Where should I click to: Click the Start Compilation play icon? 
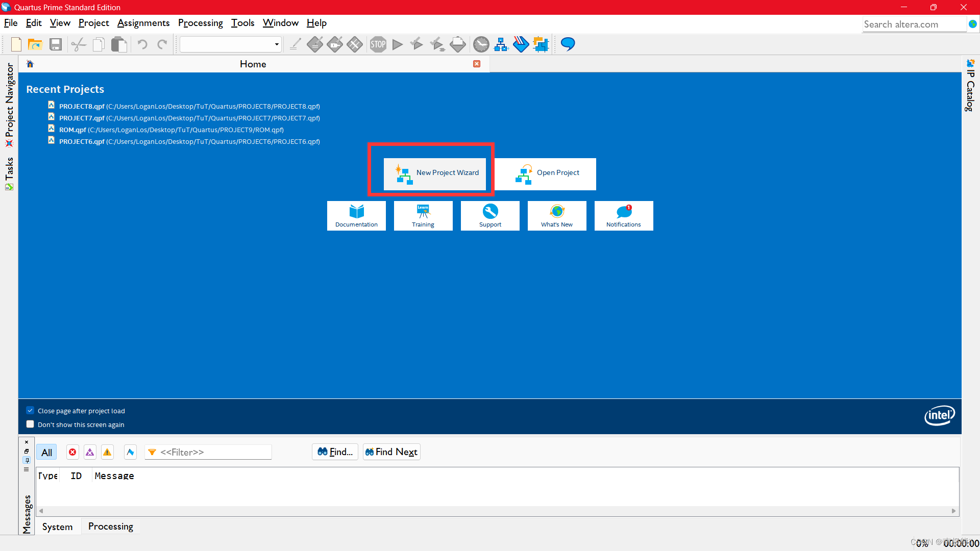398,45
